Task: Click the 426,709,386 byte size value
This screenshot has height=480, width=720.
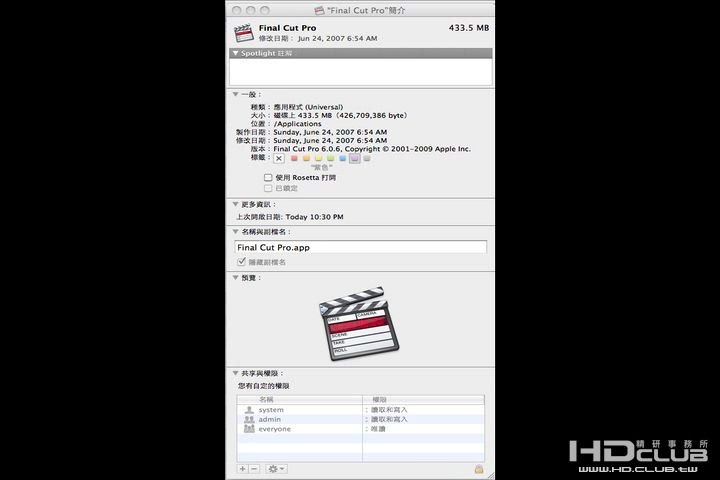Action: (372, 115)
